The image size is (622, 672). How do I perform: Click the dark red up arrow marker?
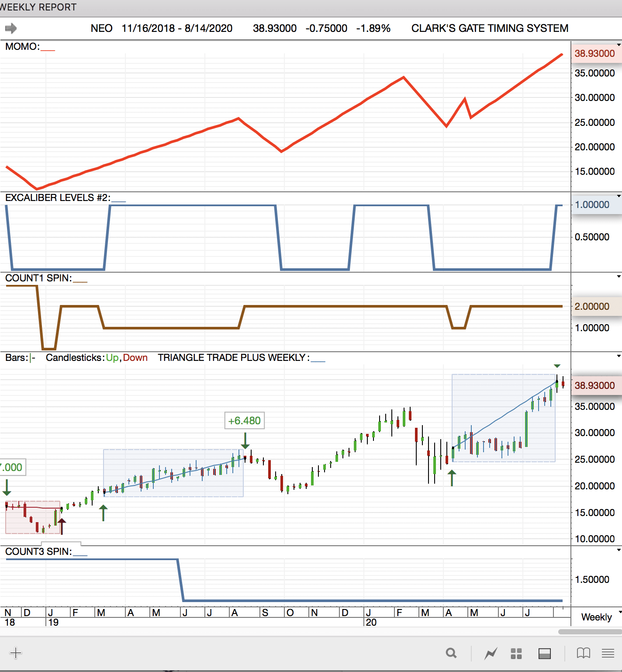62,527
